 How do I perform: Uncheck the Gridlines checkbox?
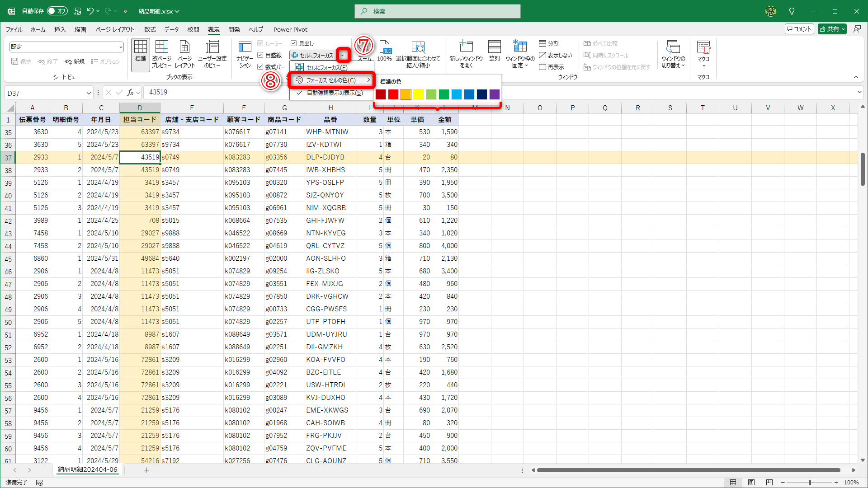coord(260,55)
